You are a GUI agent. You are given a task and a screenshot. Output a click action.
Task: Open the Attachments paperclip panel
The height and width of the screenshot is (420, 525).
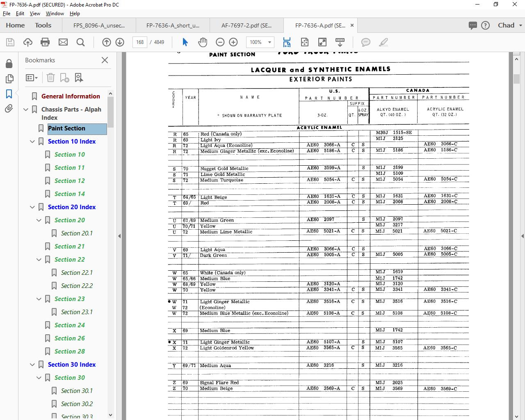click(9, 109)
